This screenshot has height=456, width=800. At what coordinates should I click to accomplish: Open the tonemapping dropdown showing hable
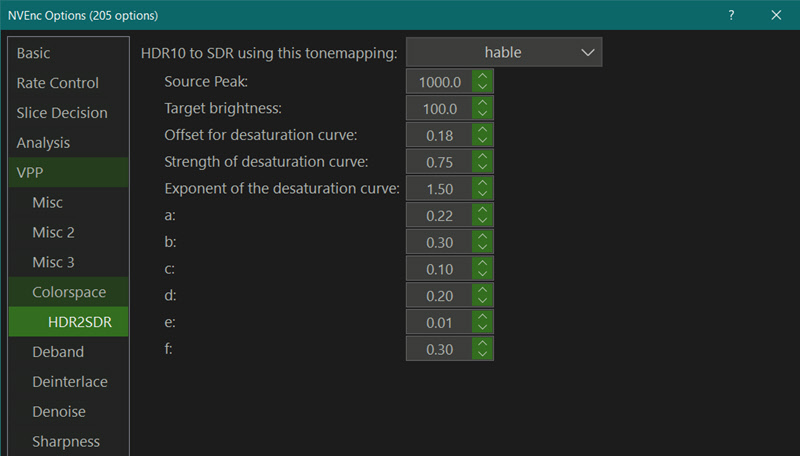[504, 52]
